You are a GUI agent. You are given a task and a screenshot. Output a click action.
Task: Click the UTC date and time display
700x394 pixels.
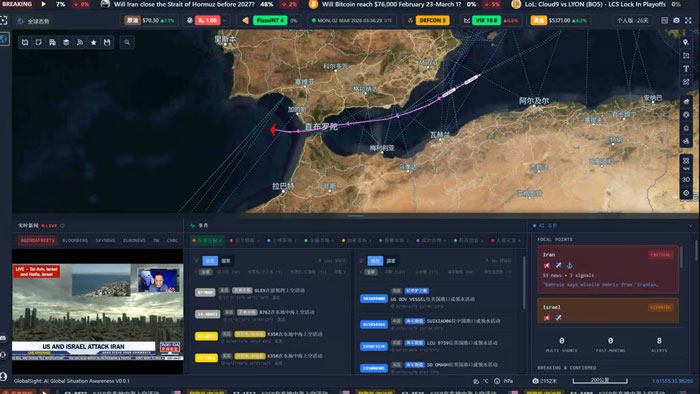352,21
